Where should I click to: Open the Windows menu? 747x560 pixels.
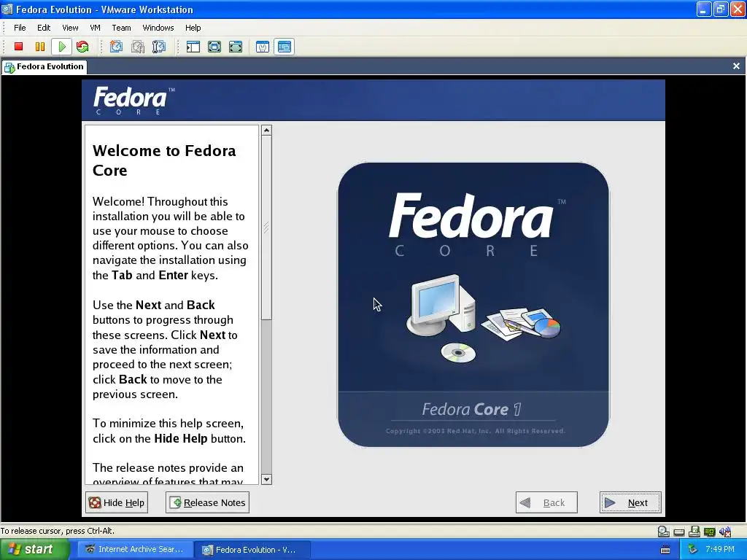pos(158,28)
